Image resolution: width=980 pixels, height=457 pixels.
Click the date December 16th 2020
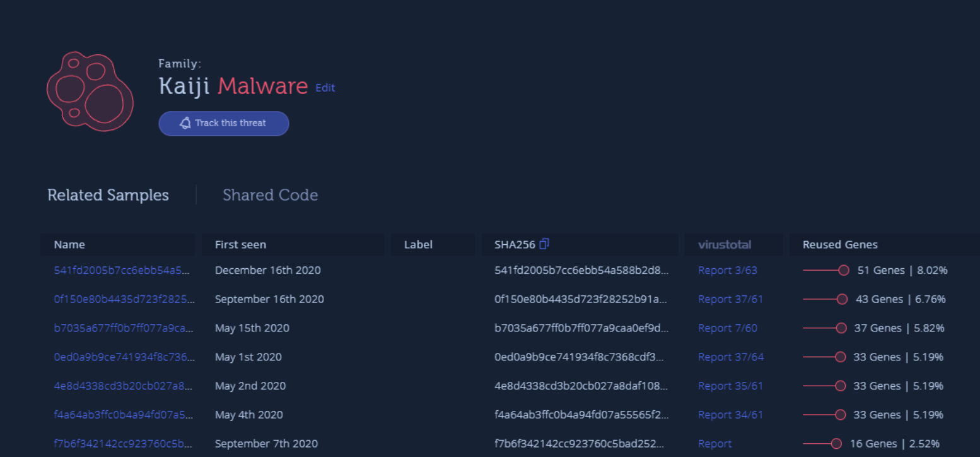point(267,270)
